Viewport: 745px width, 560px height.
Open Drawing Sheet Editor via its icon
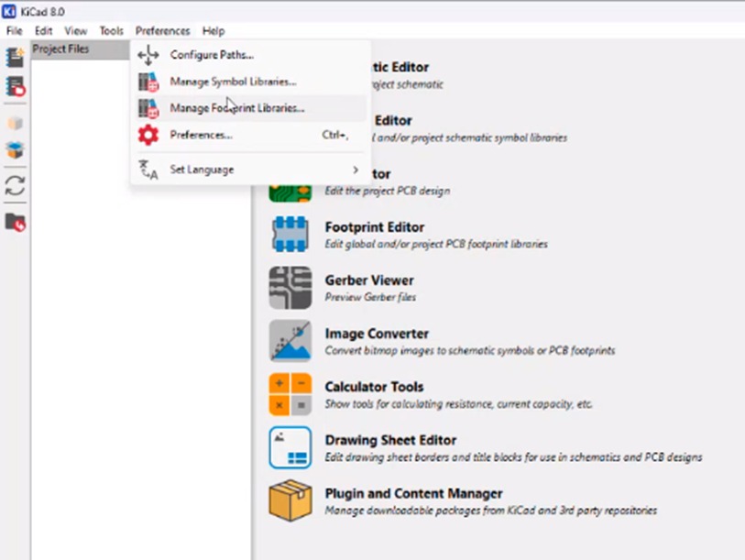[290, 447]
